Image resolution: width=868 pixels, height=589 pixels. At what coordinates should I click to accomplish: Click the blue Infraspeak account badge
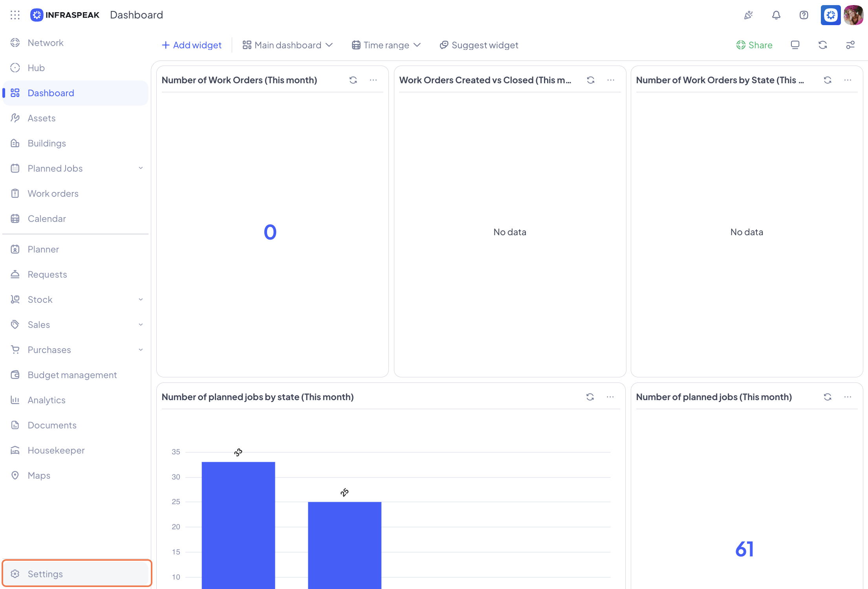click(831, 15)
